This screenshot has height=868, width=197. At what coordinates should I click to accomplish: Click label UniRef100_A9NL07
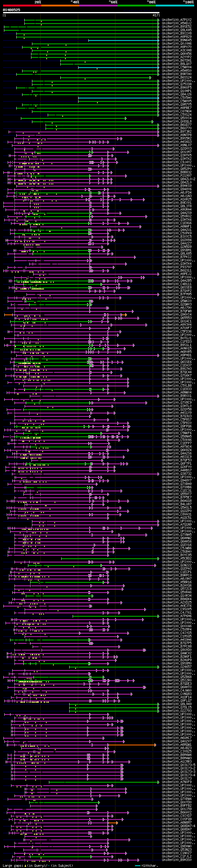[x=177, y=145]
